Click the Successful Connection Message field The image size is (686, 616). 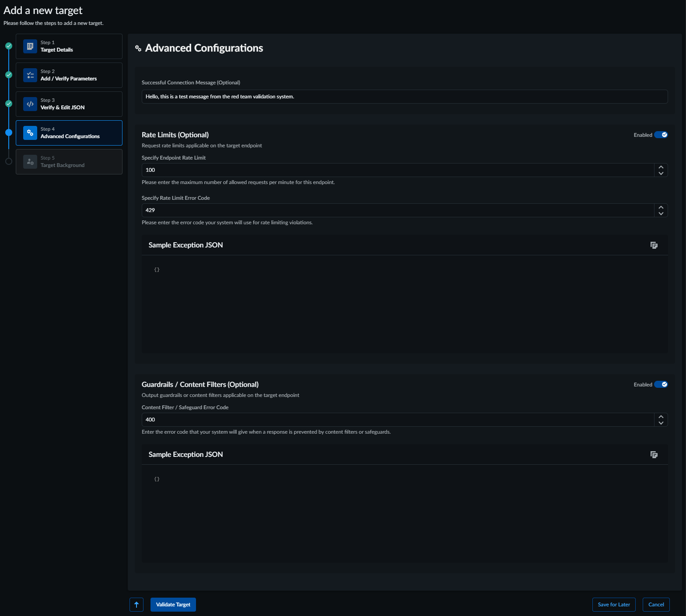[x=405, y=97]
